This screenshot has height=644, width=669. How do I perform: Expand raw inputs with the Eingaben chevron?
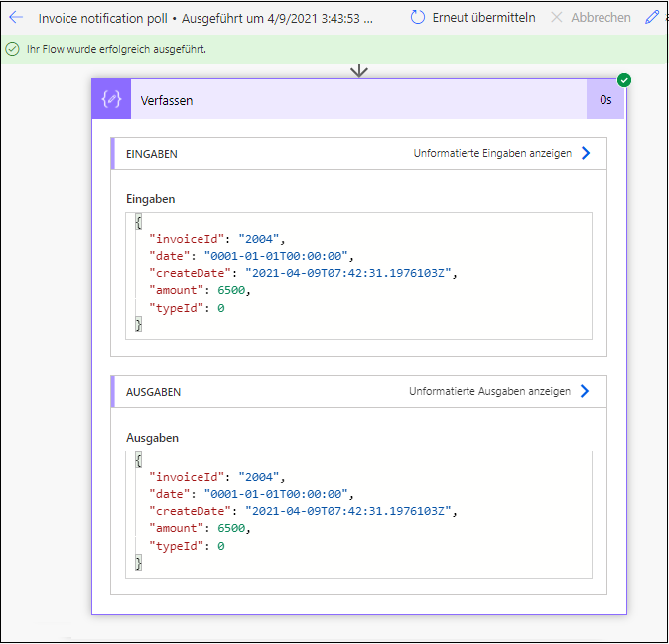tap(585, 154)
